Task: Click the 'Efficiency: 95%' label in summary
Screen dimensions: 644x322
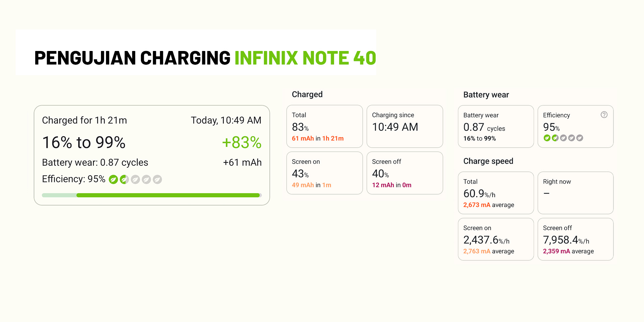Action: [74, 179]
